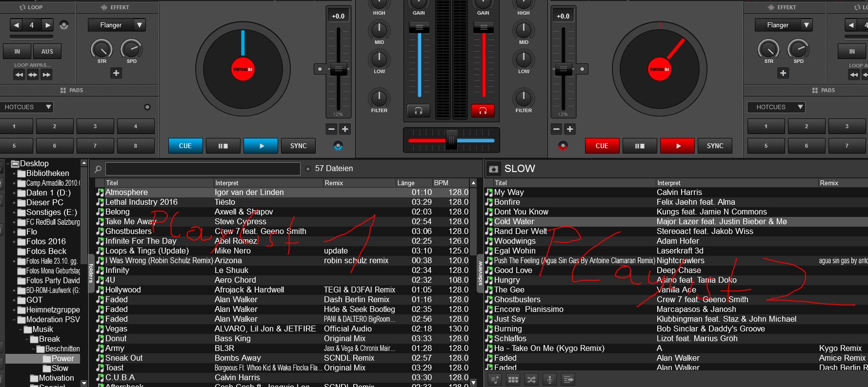
Task: Sort left browser by BPM column
Action: point(450,183)
